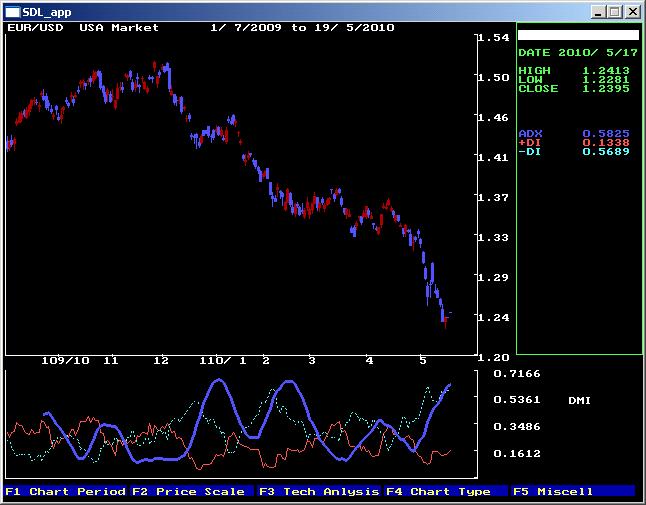This screenshot has width=646, height=505.
Task: Click the DMI indicator label
Action: (579, 400)
